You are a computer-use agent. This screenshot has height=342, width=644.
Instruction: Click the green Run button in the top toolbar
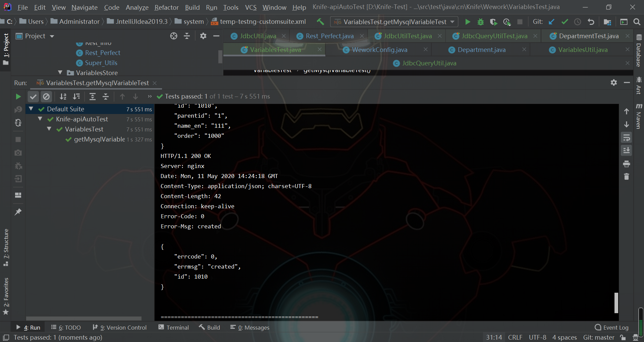pyautogui.click(x=468, y=22)
